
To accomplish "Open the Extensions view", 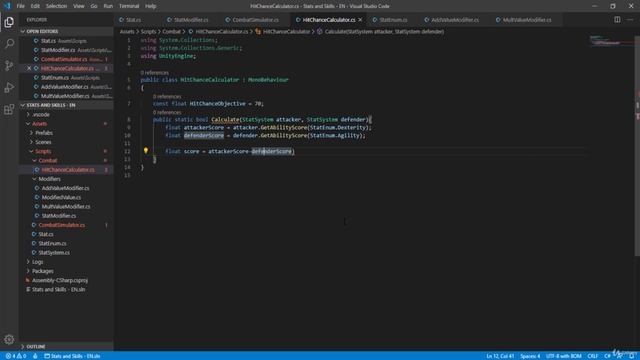I will (x=9, y=109).
